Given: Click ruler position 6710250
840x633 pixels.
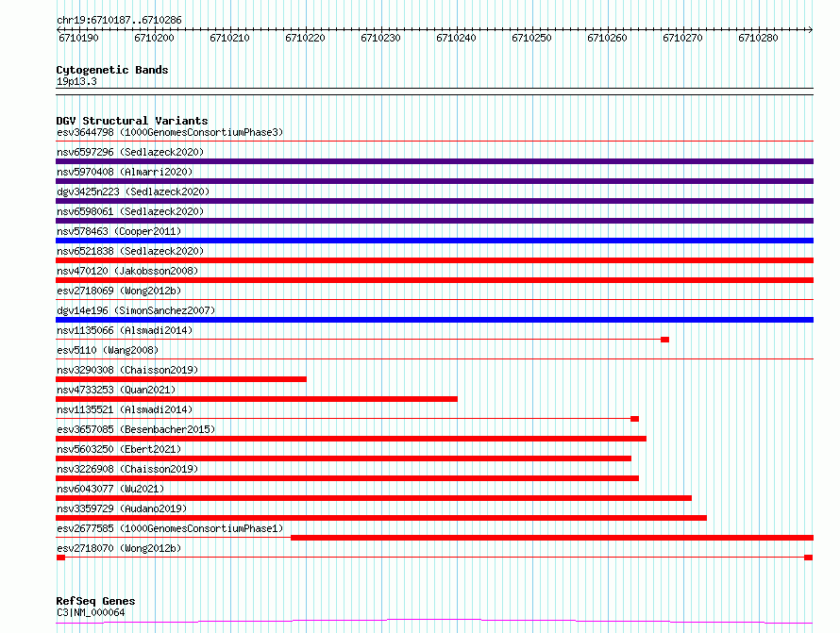Looking at the screenshot, I should point(532,38).
